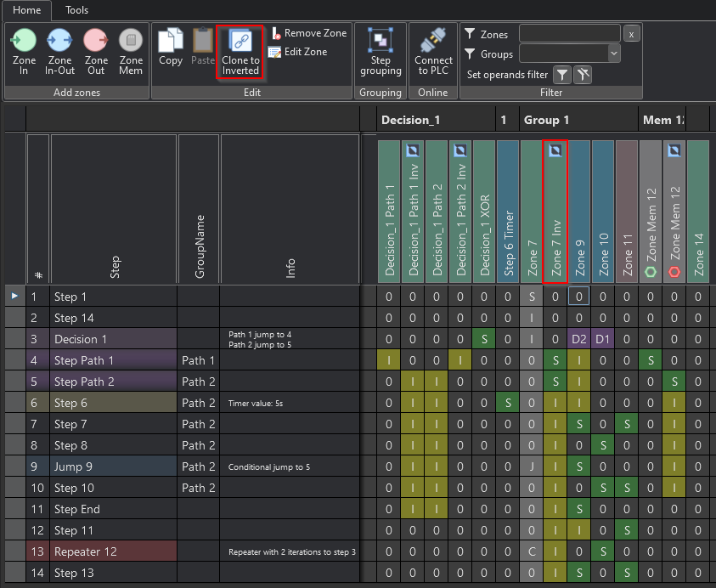Select the Decision_1 Path 1 zone column
The height and width of the screenshot is (588, 716).
click(389, 212)
